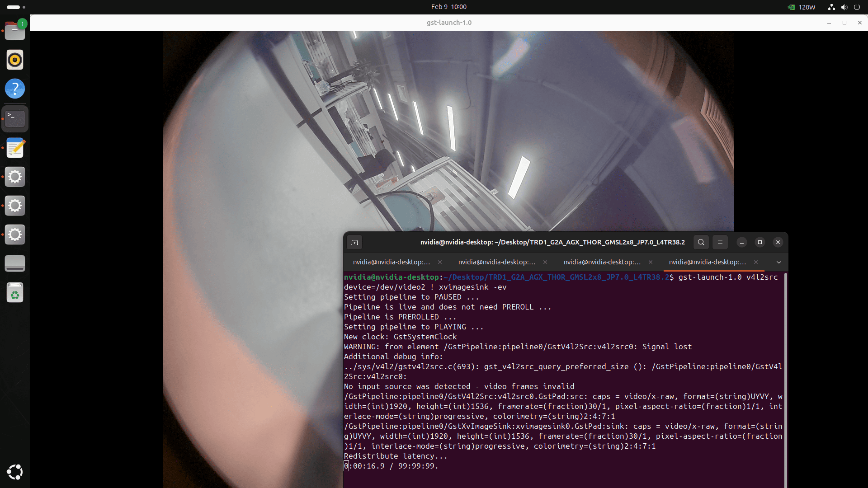
Task: Launch Rhythmbox from the dock
Action: click(15, 60)
